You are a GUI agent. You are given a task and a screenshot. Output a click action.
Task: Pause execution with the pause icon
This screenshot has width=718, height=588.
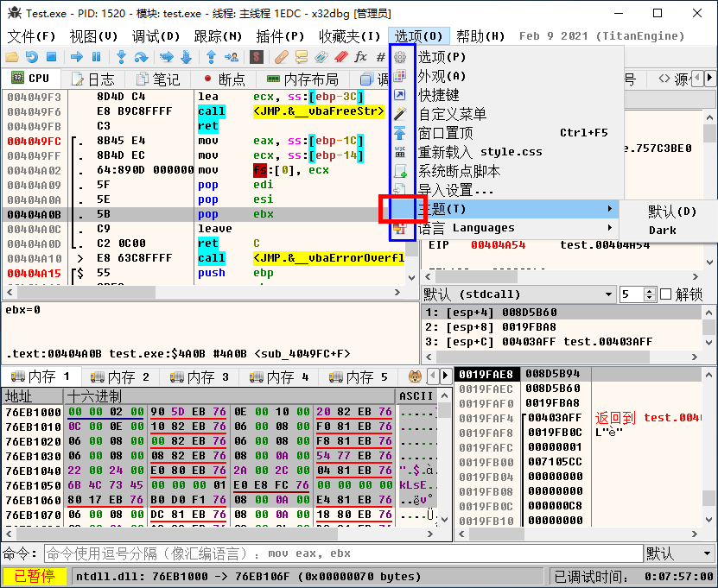tap(96, 57)
